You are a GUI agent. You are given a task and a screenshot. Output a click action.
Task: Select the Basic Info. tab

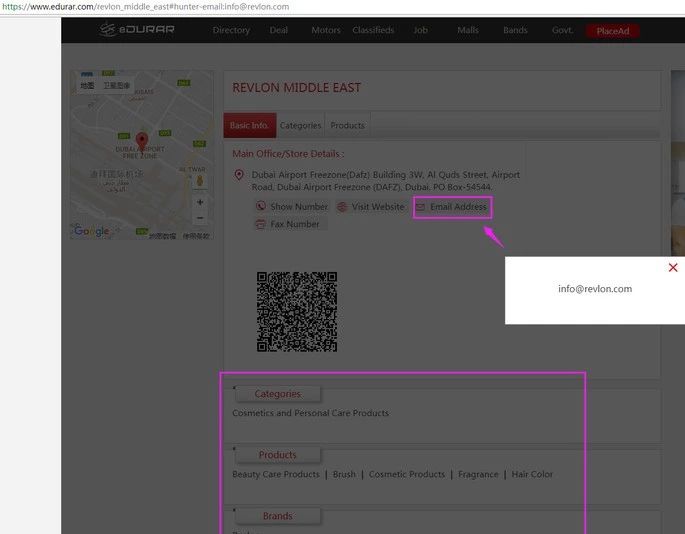[x=249, y=126]
